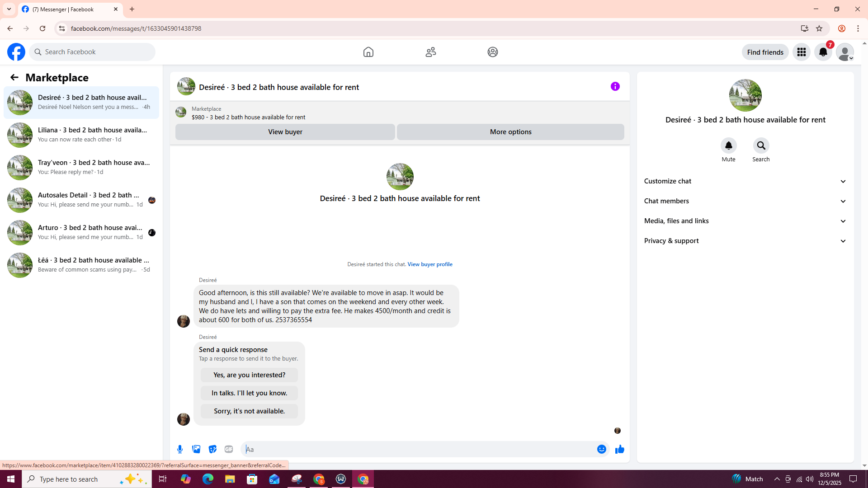Go to the Facebook Home tab
The width and height of the screenshot is (868, 488).
[368, 52]
